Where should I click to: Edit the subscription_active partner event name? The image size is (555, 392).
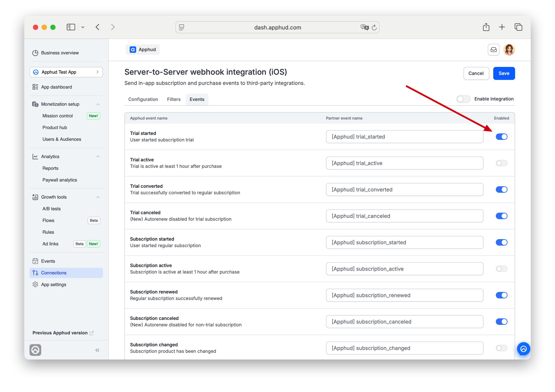point(404,269)
